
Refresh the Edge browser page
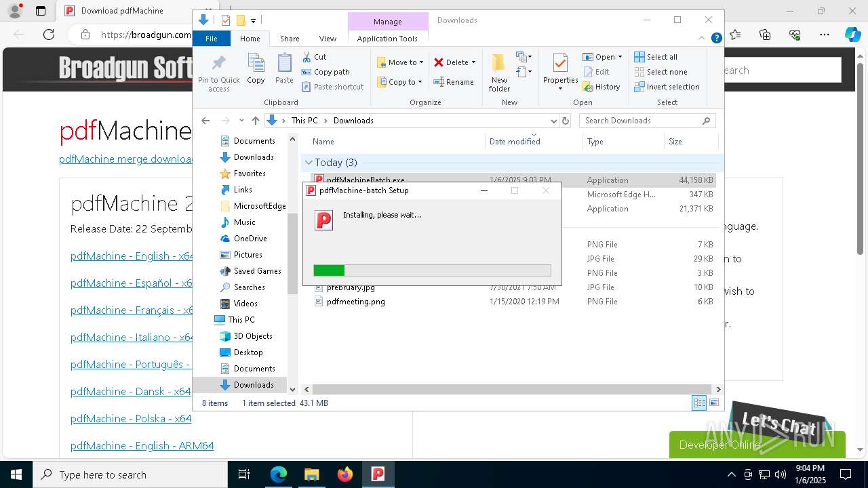pyautogui.click(x=49, y=35)
